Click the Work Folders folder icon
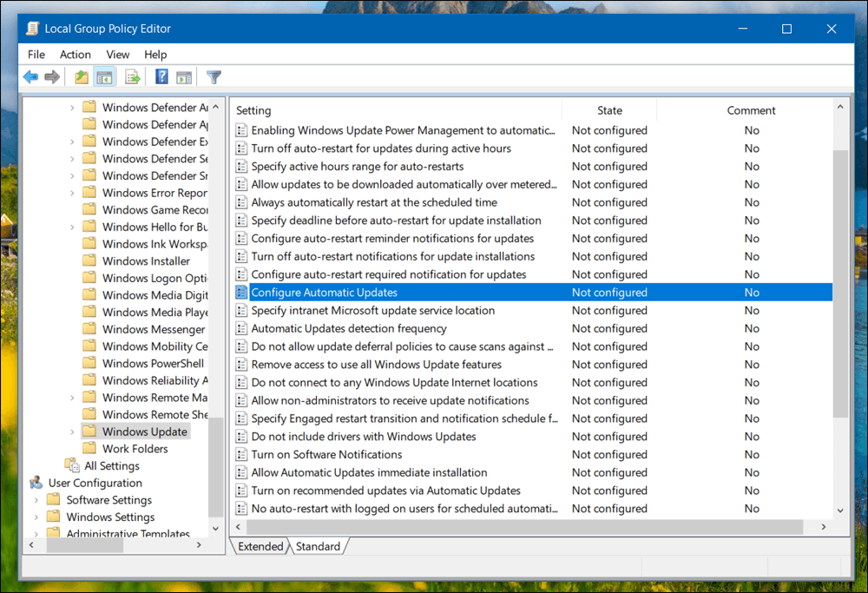This screenshot has width=868, height=593. 89,448
